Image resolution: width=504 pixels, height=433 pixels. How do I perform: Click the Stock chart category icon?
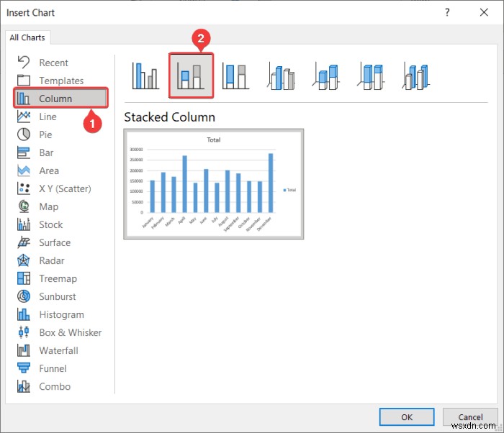24,224
